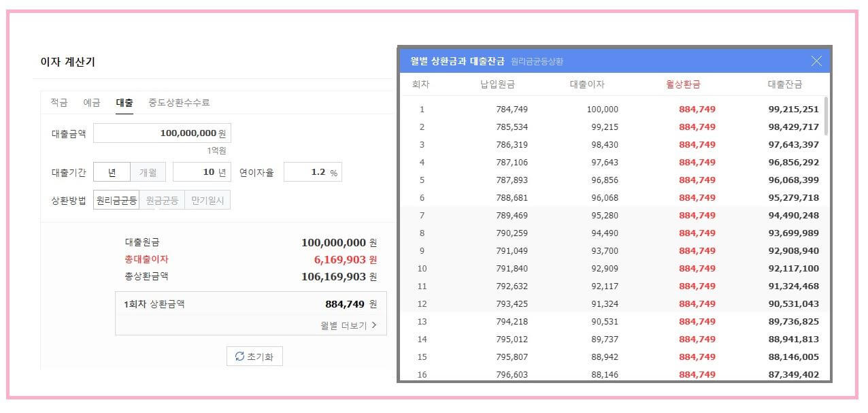This screenshot has width=868, height=413.
Task: Choose 만기일시 repayment method
Action: pyautogui.click(x=207, y=200)
